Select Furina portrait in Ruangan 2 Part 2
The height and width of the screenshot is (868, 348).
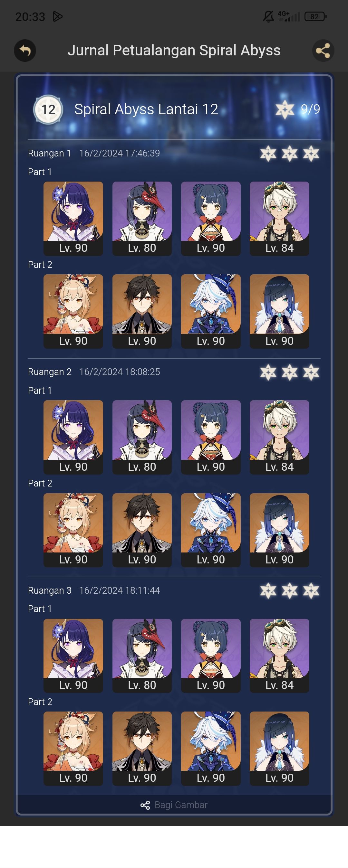(x=211, y=530)
